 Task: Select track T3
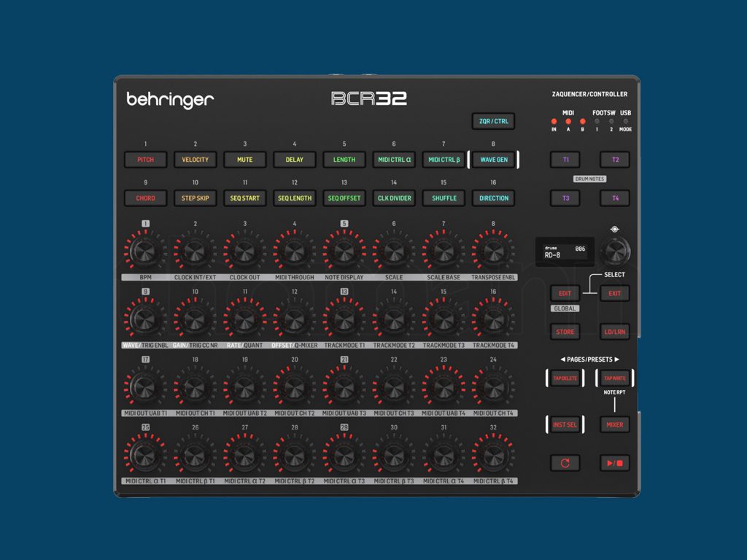(565, 198)
